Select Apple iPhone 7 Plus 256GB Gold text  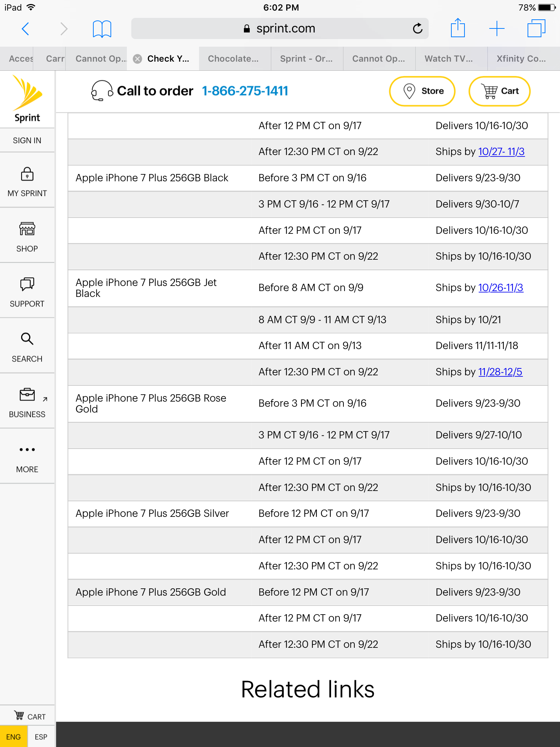(x=151, y=592)
